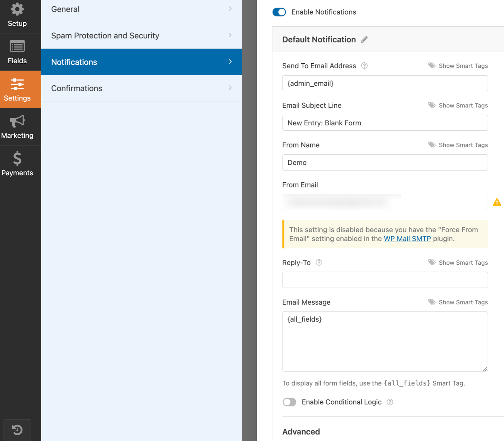
Task: Expand the Confirmations section chevron
Action: tap(230, 88)
